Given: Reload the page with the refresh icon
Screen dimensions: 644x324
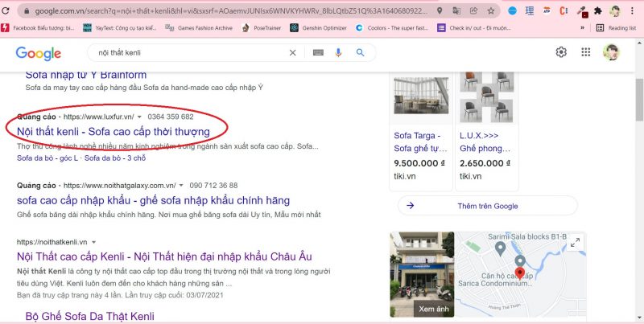Looking at the screenshot, I should (6, 11).
